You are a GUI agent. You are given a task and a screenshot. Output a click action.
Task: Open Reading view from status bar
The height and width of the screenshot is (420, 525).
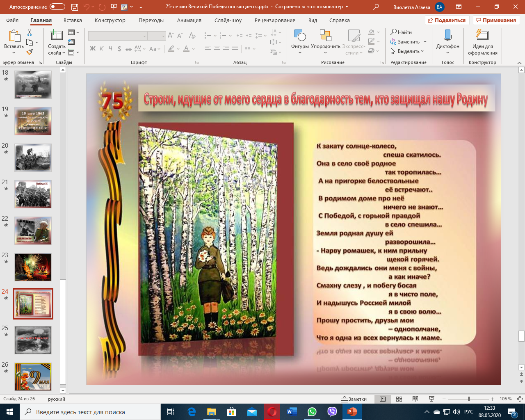(415, 399)
